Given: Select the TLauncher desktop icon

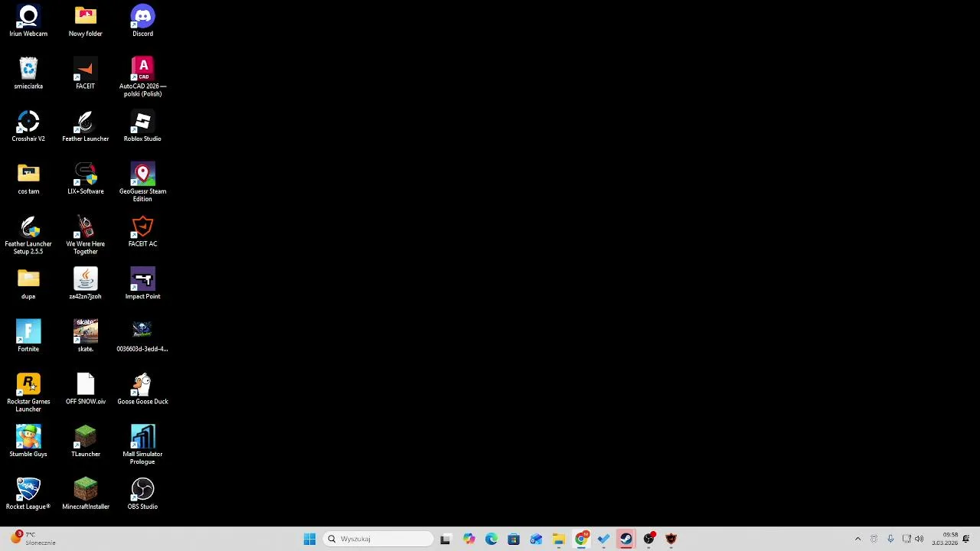Looking at the screenshot, I should (x=85, y=442).
